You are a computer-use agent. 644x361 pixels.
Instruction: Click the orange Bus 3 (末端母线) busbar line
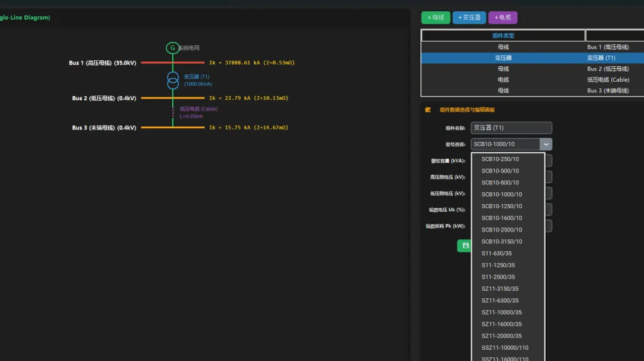172,128
